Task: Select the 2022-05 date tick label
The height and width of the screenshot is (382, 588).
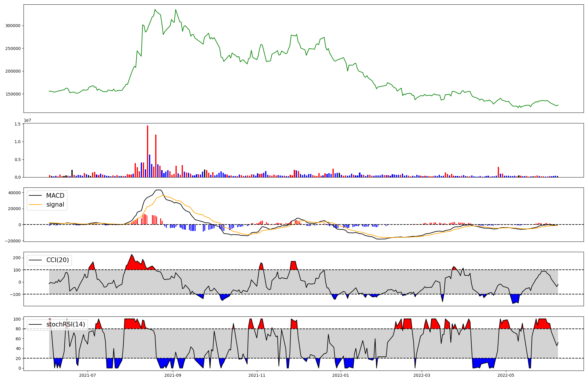Action: tap(506, 375)
